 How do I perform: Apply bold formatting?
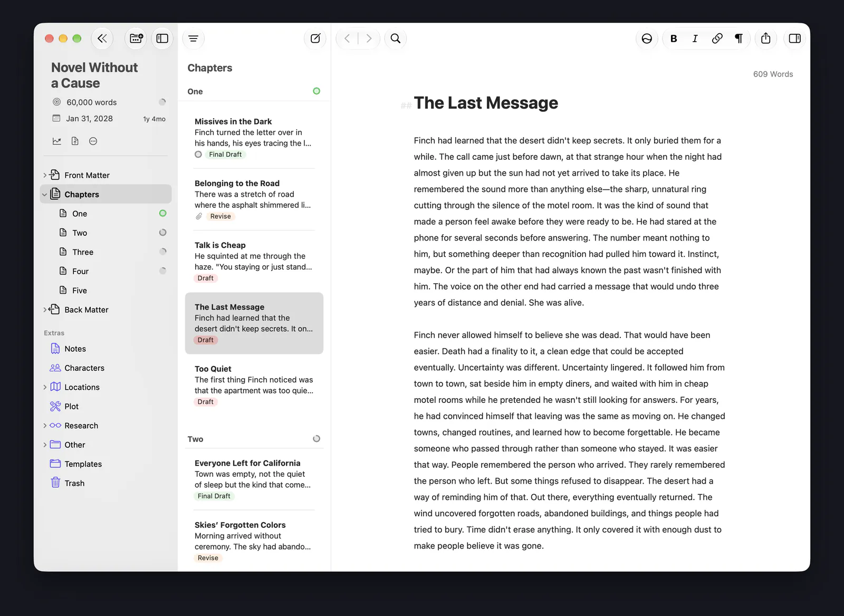(674, 38)
